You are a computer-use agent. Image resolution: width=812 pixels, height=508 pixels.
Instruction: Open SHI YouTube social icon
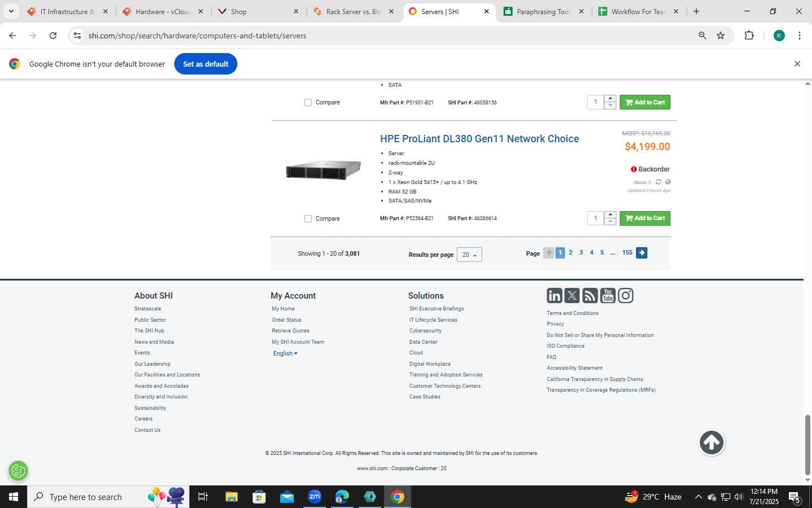click(608, 296)
